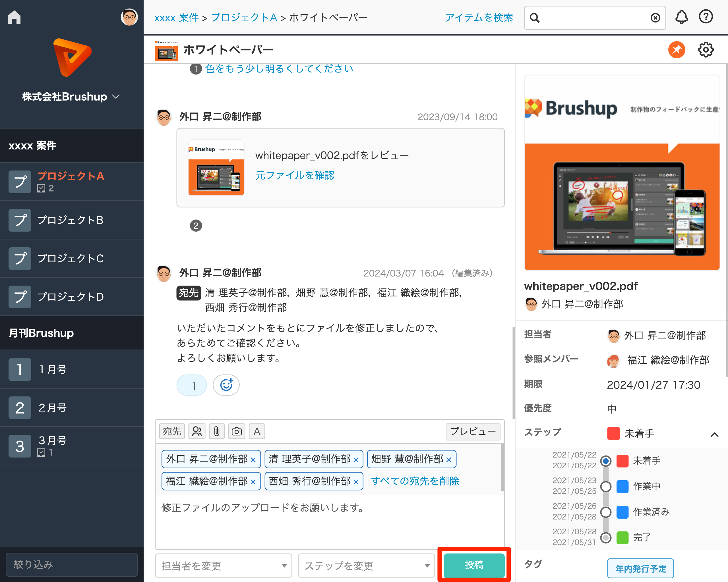The image size is (728, 582).
Task: Select the 完了 step radio button
Action: tap(606, 537)
